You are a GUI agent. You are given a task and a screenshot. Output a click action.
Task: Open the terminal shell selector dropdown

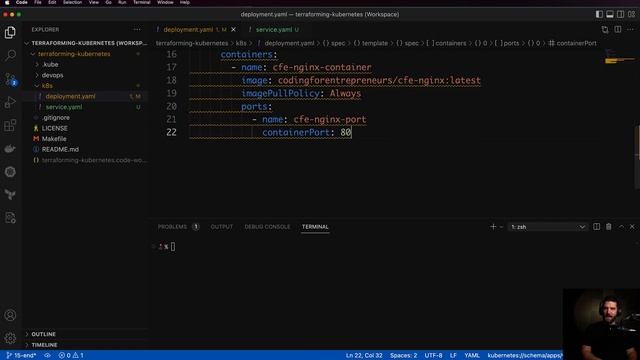(x=548, y=227)
